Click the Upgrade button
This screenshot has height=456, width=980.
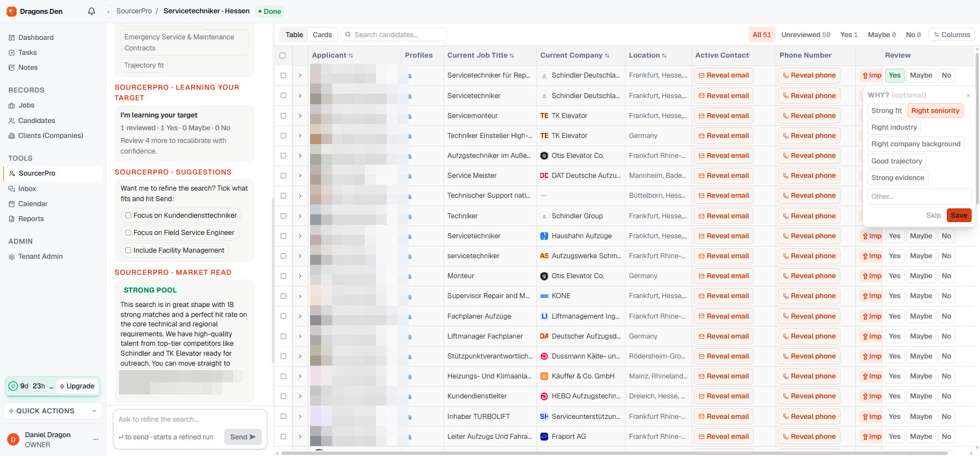[78, 386]
